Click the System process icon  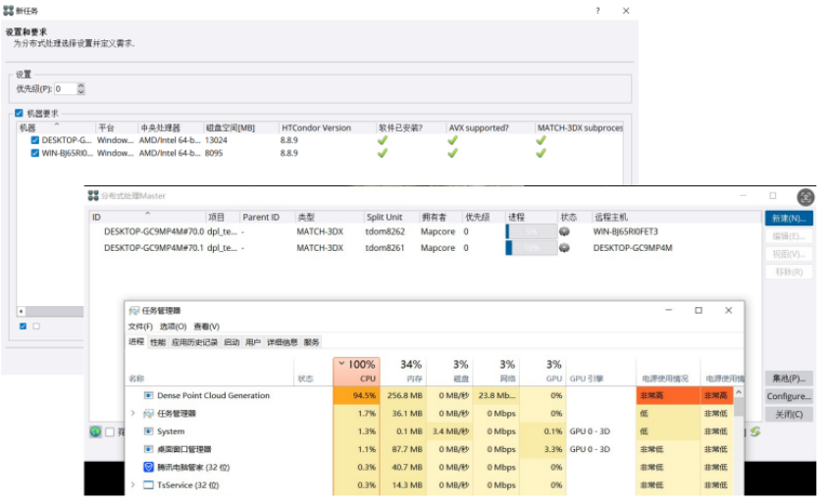(149, 431)
